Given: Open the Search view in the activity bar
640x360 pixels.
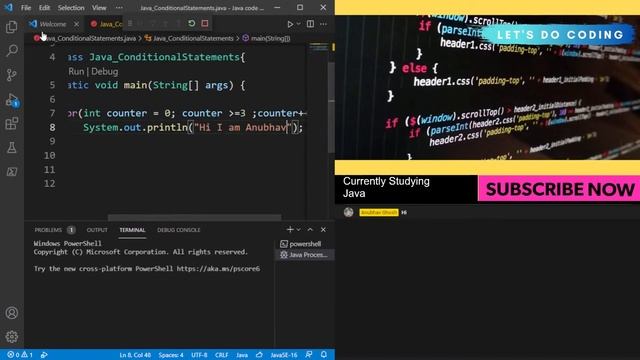Looking at the screenshot, I should (11, 51).
